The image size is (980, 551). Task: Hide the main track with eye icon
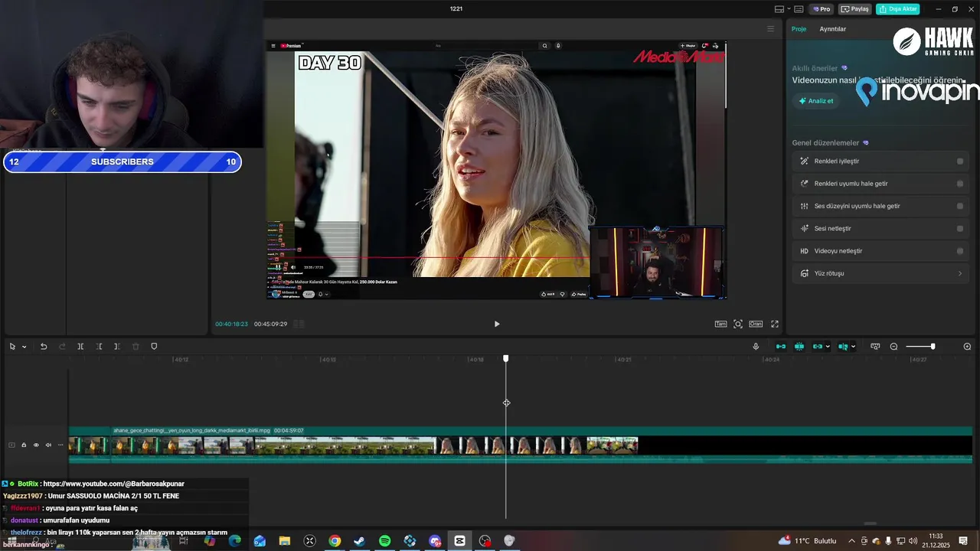(x=36, y=445)
